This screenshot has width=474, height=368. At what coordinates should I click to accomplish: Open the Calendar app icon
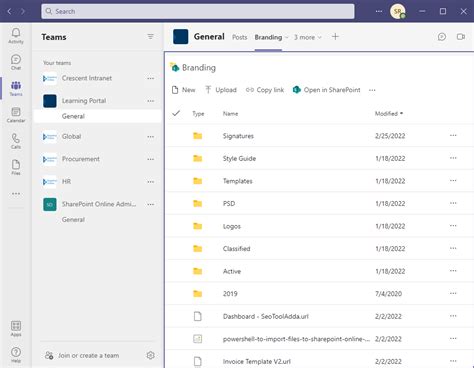point(16,115)
